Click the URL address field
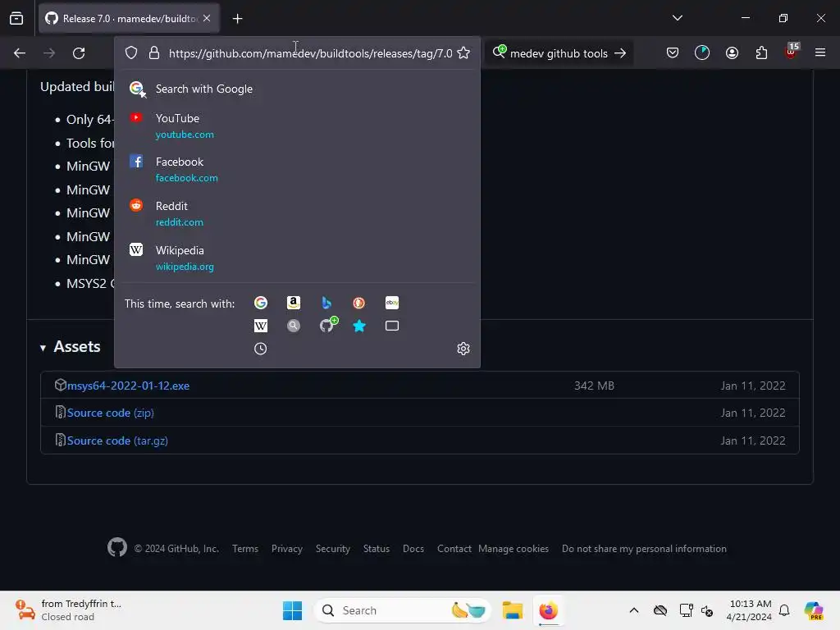The height and width of the screenshot is (630, 840). 310,53
